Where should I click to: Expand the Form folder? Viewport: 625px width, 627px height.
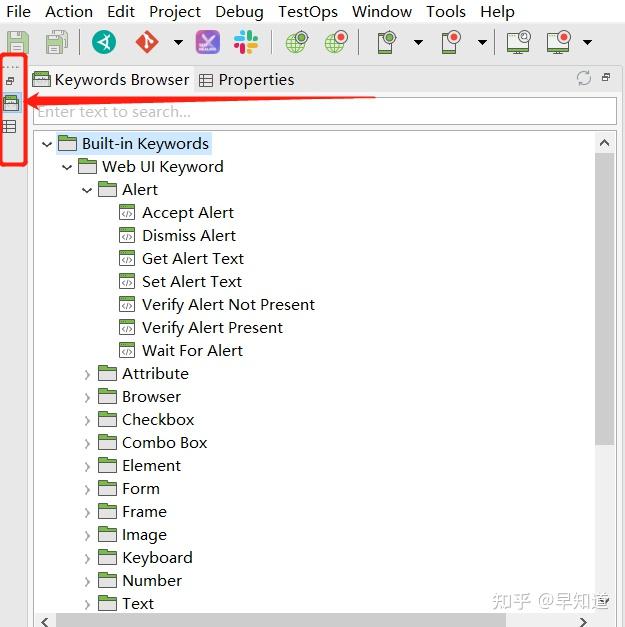coord(87,489)
